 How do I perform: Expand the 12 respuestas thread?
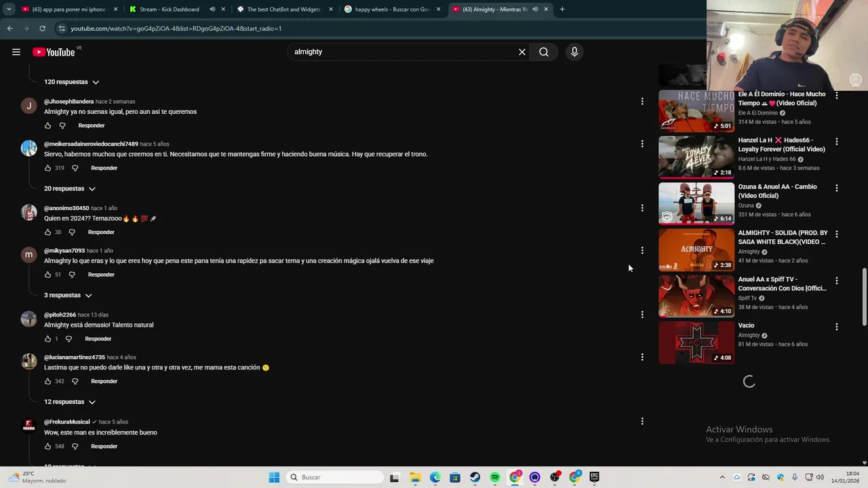click(x=70, y=402)
